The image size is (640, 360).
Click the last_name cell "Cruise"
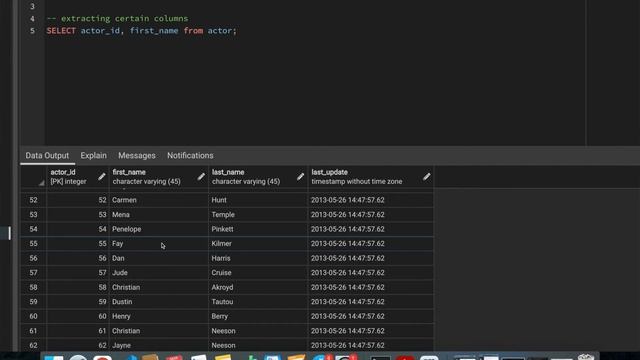(x=258, y=273)
